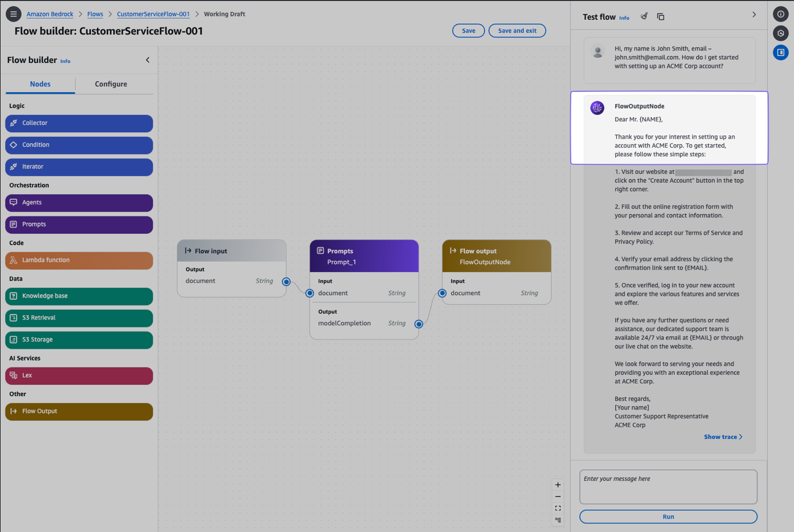Show the trace for the flow response
Screen dimensions: 794x532
tap(723, 437)
